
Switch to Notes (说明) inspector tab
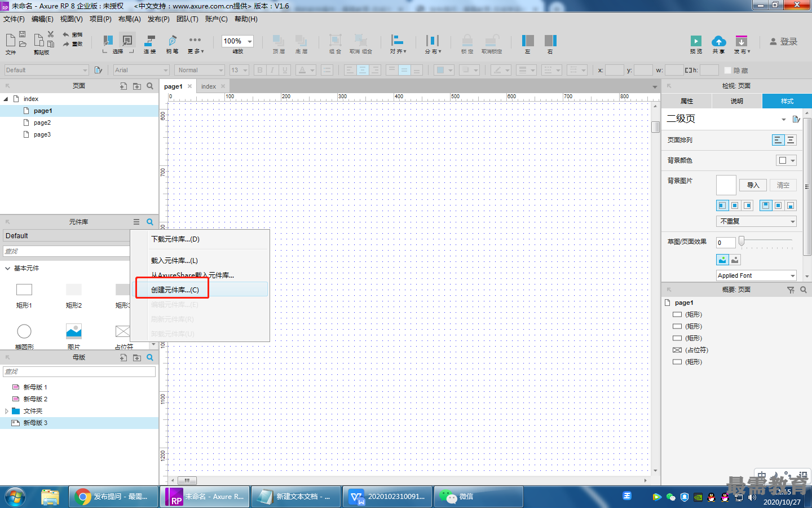(x=737, y=101)
